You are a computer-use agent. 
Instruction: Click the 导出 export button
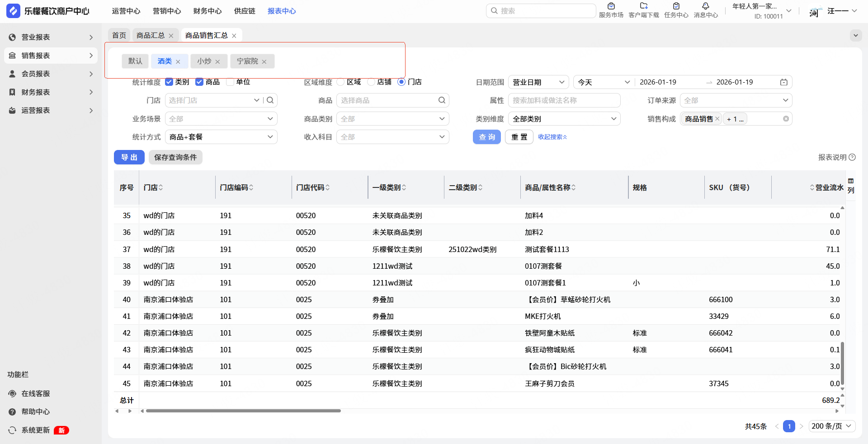(129, 157)
